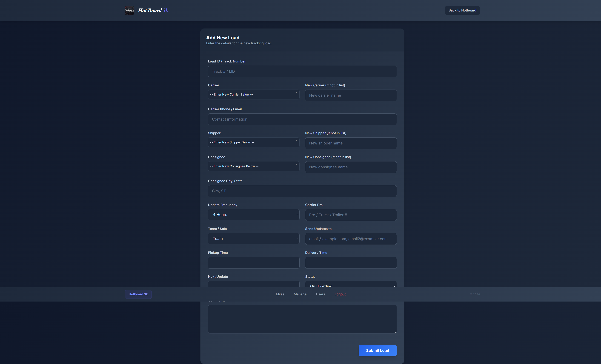This screenshot has width=601, height=364.
Task: Click the Hotboard app logo icon
Action: coord(129,10)
